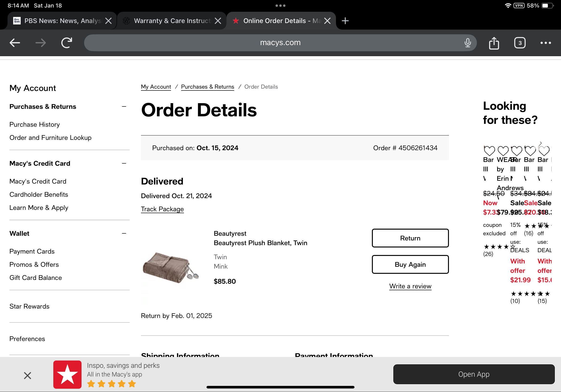Open the Track Package link

pyautogui.click(x=162, y=209)
